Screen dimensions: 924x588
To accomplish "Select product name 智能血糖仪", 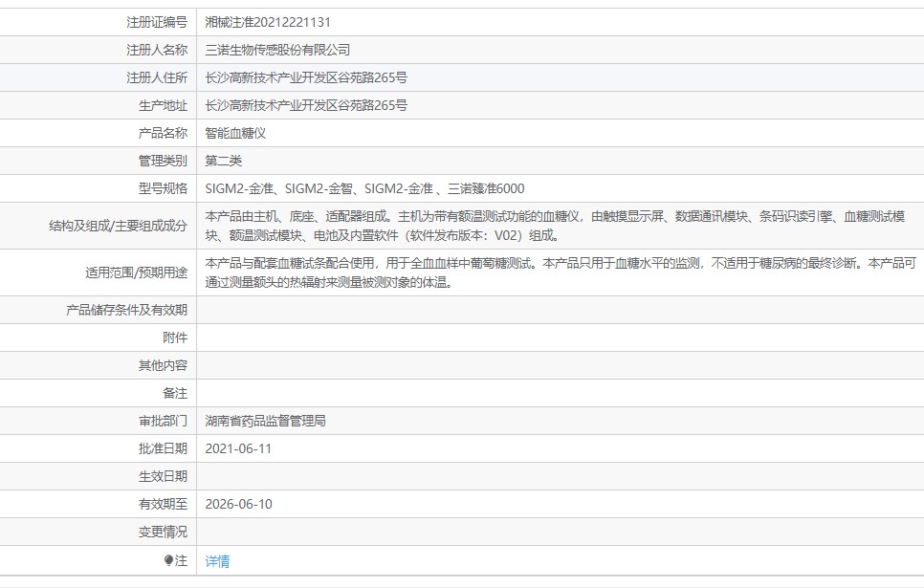I will tap(235, 133).
